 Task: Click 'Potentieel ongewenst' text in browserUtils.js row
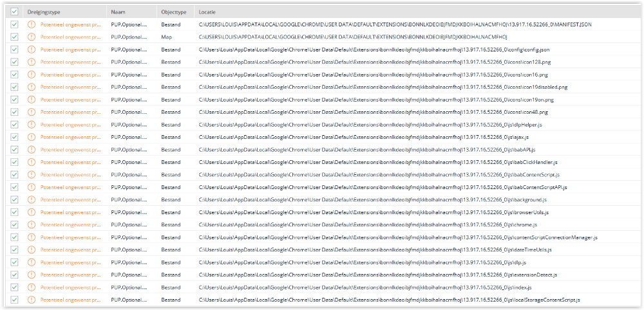click(70, 212)
